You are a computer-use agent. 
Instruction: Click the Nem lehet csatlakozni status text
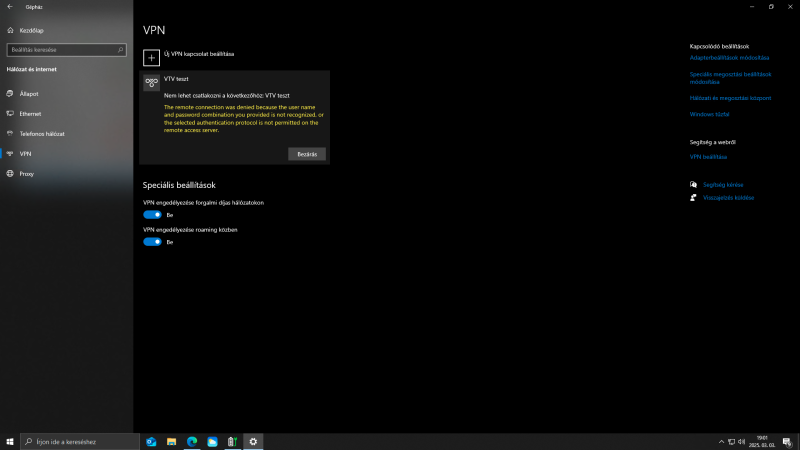coord(227,95)
